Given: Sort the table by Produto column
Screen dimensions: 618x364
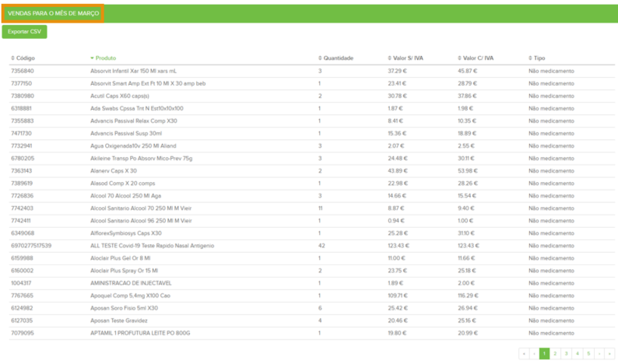Looking at the screenshot, I should click(x=105, y=58).
